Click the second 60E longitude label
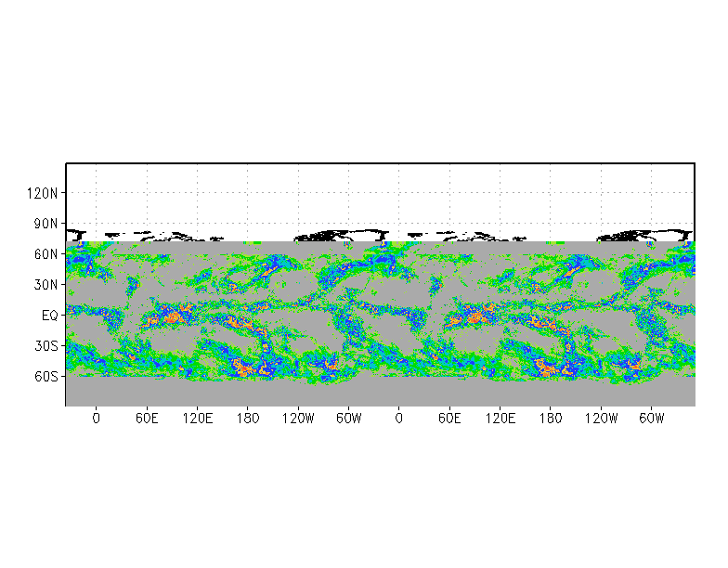The height and width of the screenshot is (568, 728). point(449,419)
